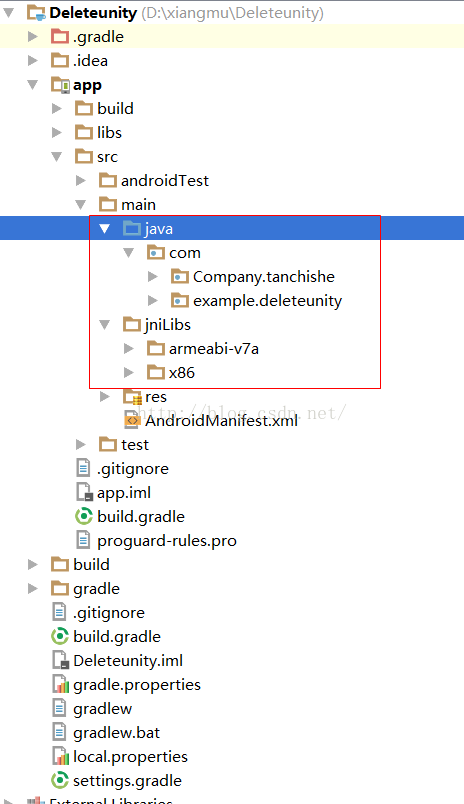Click the com package icon
The width and height of the screenshot is (464, 804).
(x=155, y=252)
